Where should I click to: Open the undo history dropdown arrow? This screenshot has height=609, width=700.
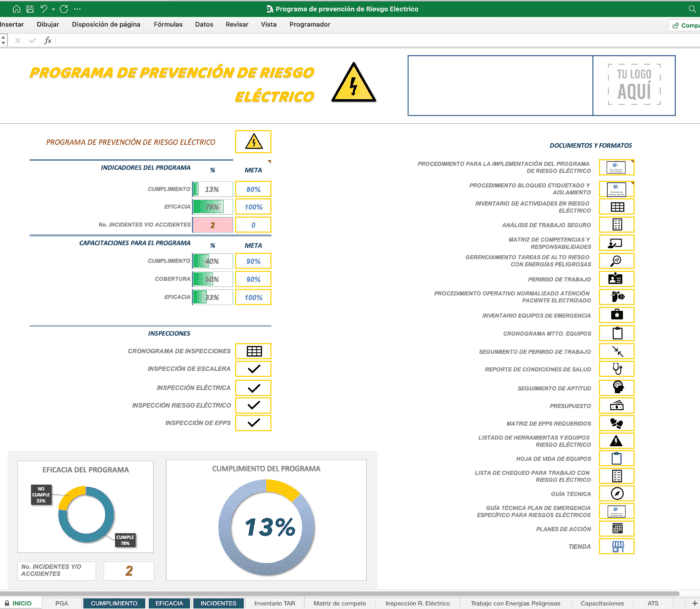[53, 9]
